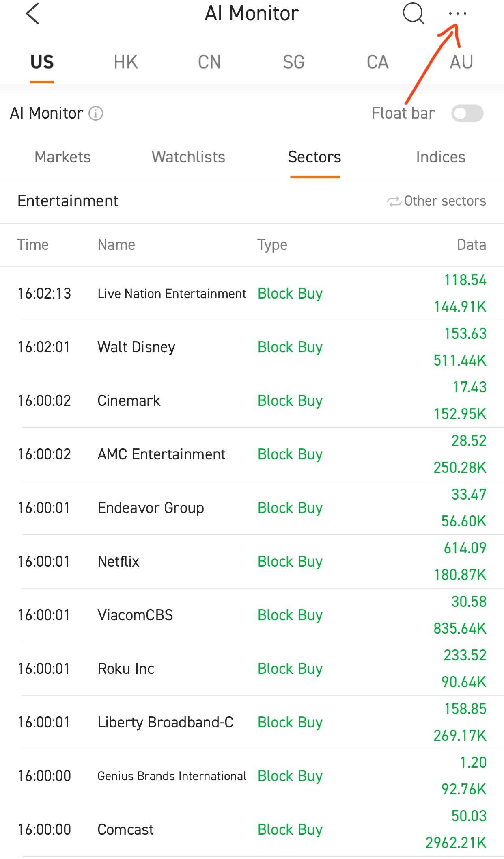Image resolution: width=504 pixels, height=859 pixels.
Task: Open the search magnifier icon
Action: pyautogui.click(x=414, y=13)
